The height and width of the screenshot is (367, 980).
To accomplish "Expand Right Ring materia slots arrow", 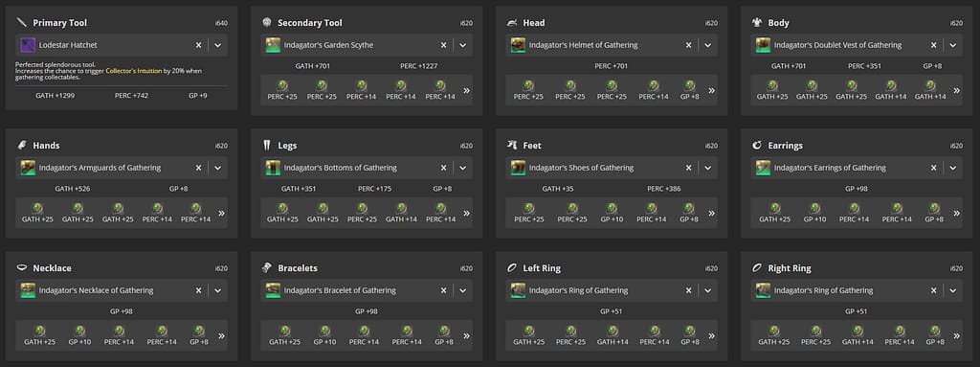I will point(956,335).
